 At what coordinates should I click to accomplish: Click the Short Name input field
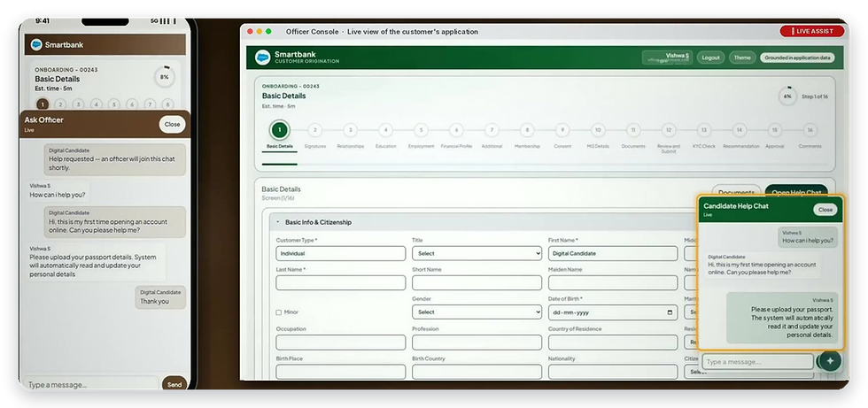[477, 282]
